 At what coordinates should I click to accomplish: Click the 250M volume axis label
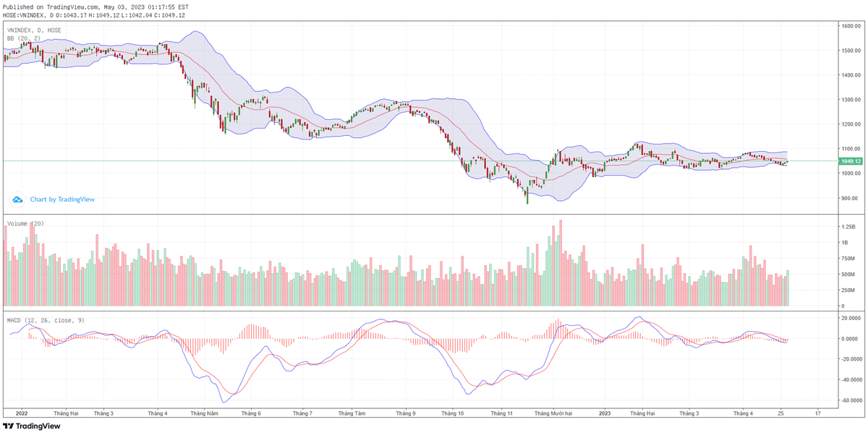pos(846,290)
